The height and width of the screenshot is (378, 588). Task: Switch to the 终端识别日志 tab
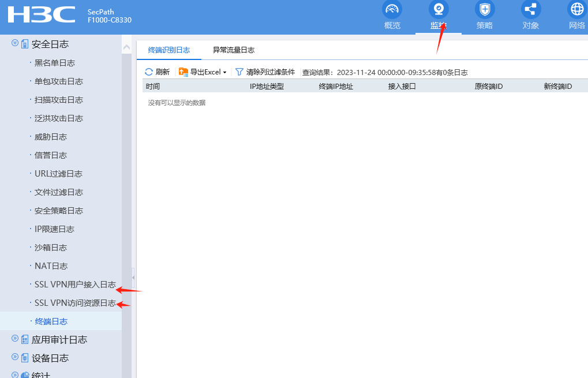(x=168, y=50)
